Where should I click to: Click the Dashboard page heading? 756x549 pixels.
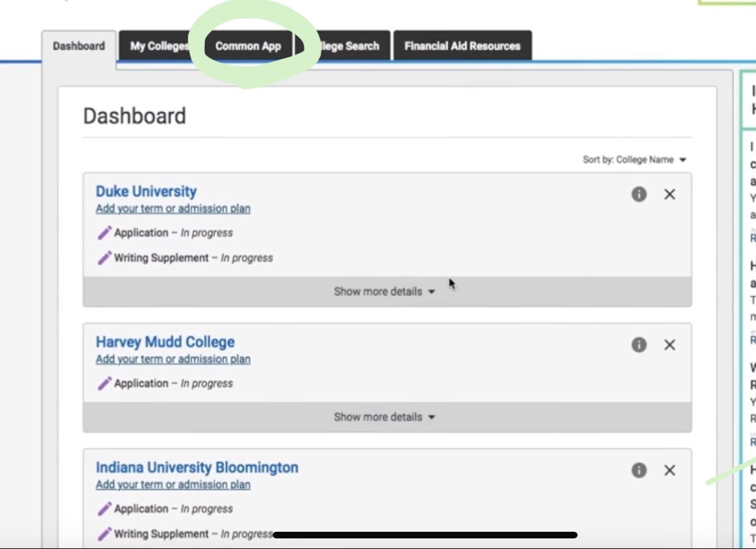(x=135, y=116)
